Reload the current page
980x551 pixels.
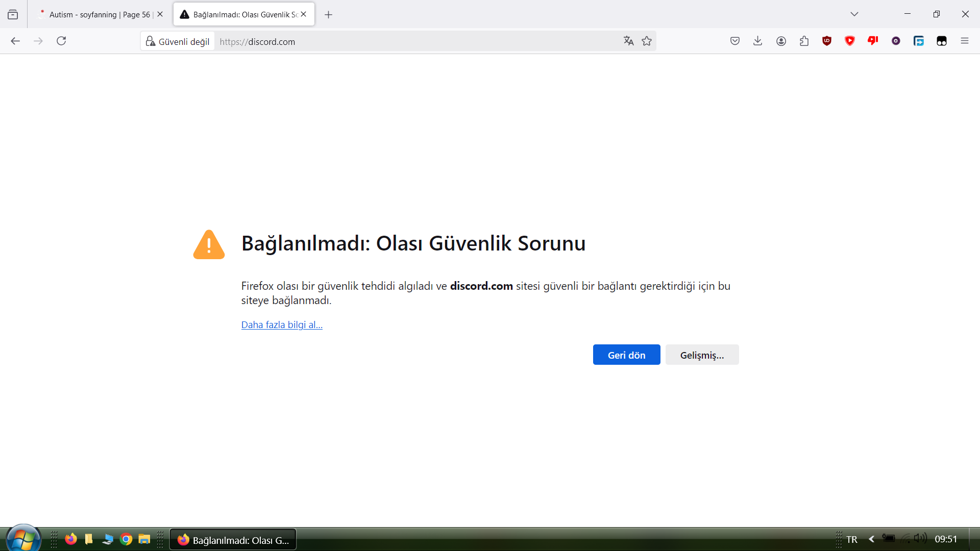61,41
